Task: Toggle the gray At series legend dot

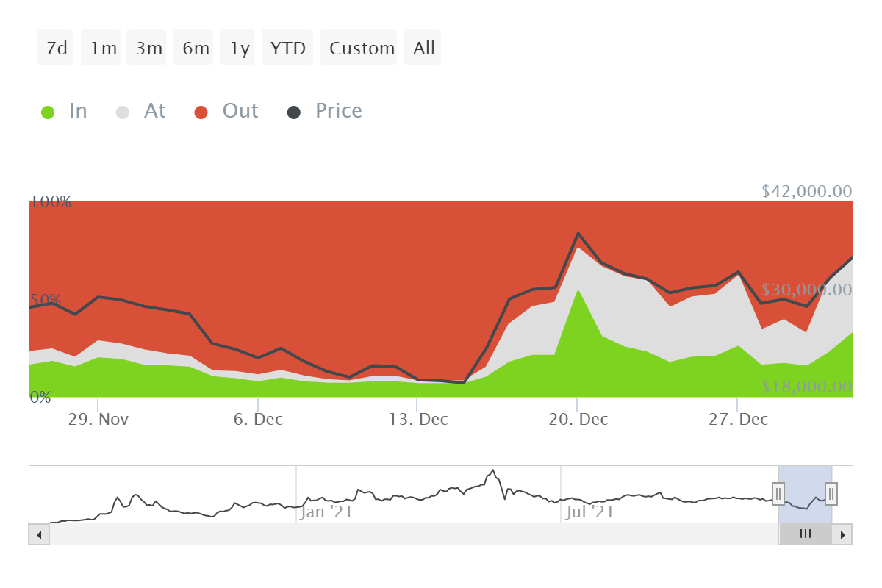Action: 123,112
